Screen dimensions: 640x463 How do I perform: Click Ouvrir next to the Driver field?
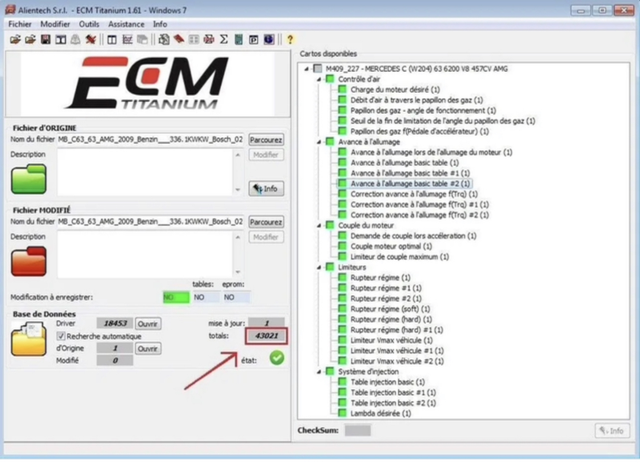click(148, 324)
